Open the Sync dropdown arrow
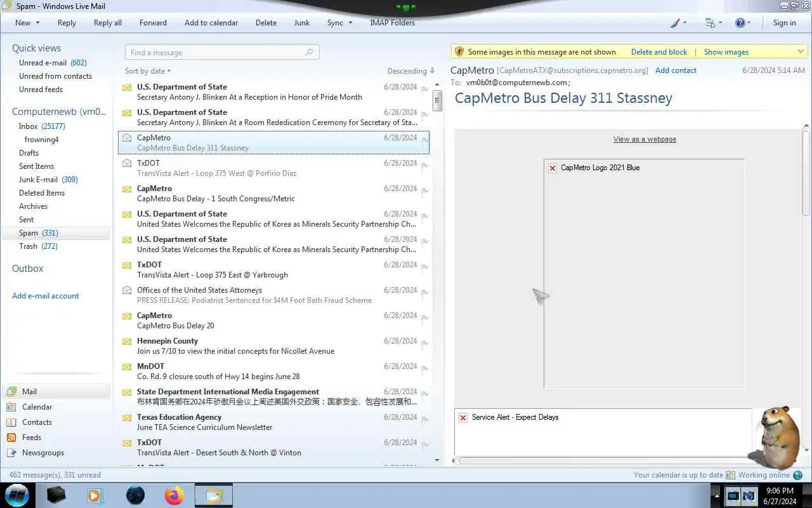 tap(350, 23)
